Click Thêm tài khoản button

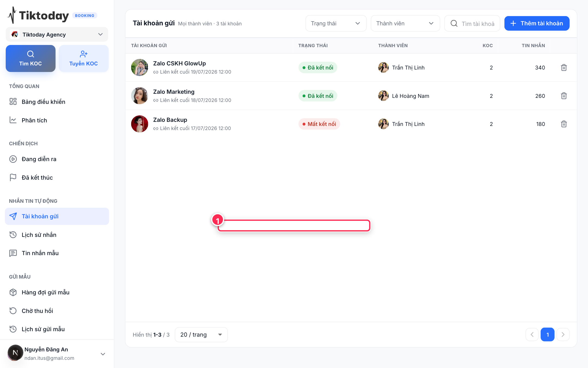point(537,23)
